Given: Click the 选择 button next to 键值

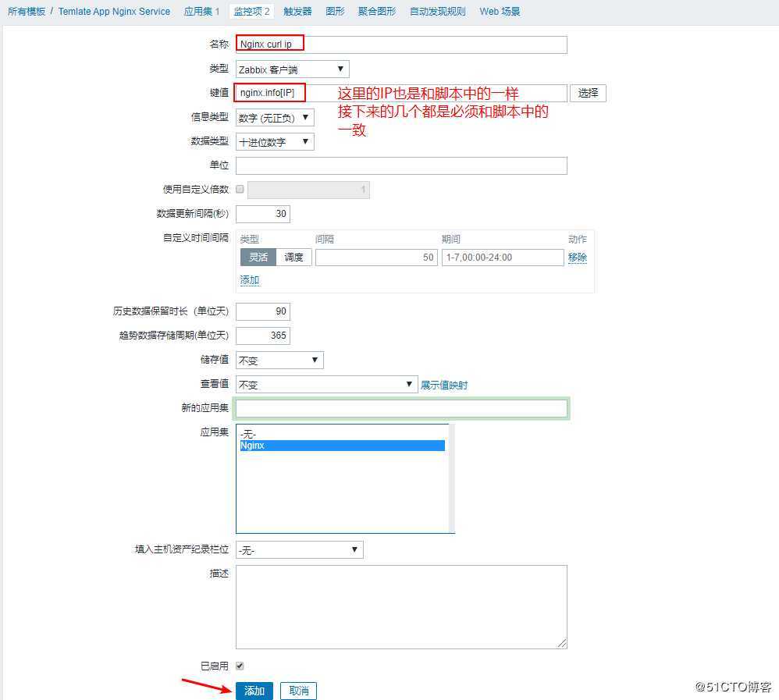Looking at the screenshot, I should 588,92.
